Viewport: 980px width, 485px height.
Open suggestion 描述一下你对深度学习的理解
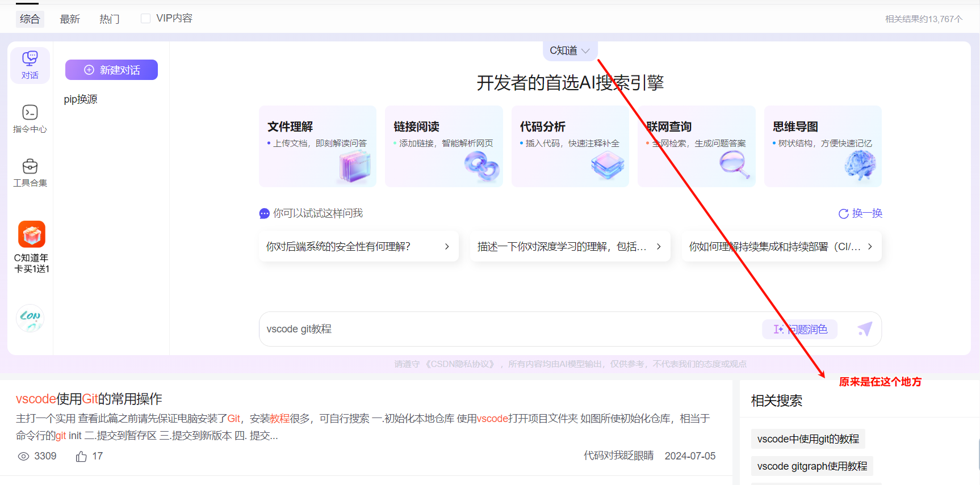click(570, 247)
